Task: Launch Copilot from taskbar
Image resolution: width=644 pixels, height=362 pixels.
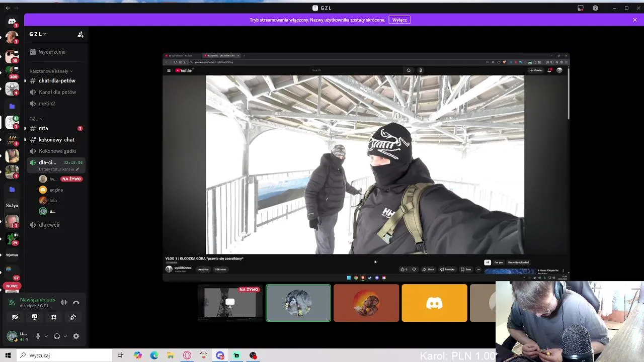Action: click(137, 355)
